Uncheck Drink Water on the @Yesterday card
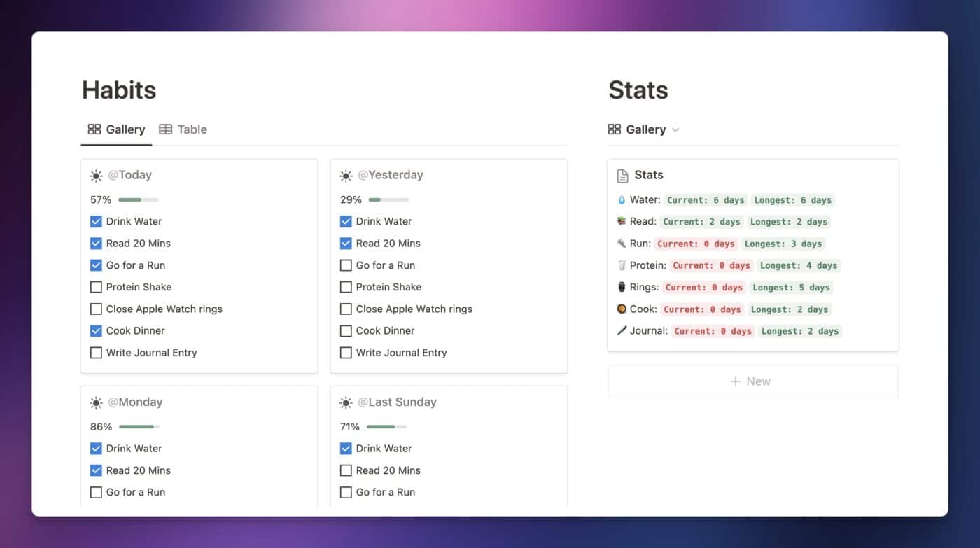The height and width of the screenshot is (548, 980). tap(346, 221)
